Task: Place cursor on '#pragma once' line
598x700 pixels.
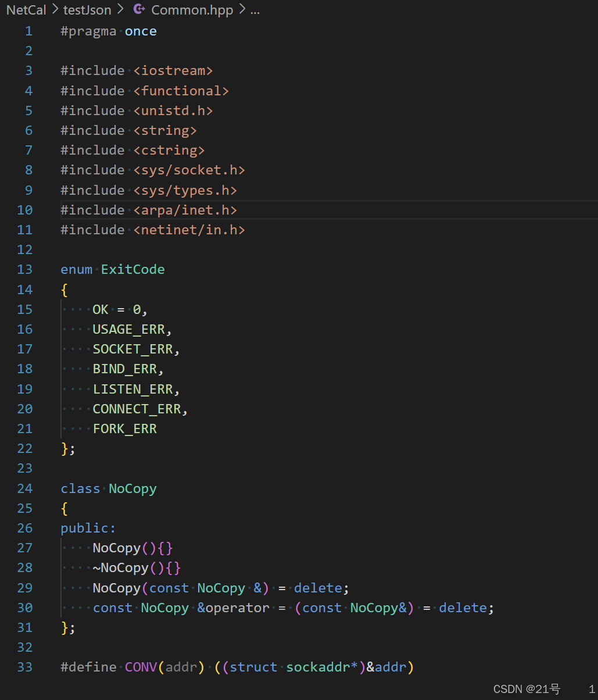Action: (x=109, y=31)
